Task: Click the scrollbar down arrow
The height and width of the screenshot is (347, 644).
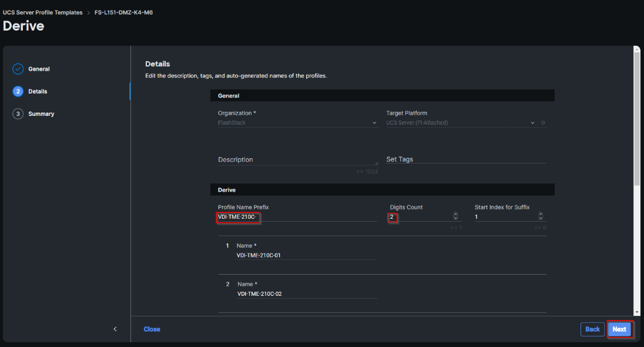Action: (x=637, y=312)
